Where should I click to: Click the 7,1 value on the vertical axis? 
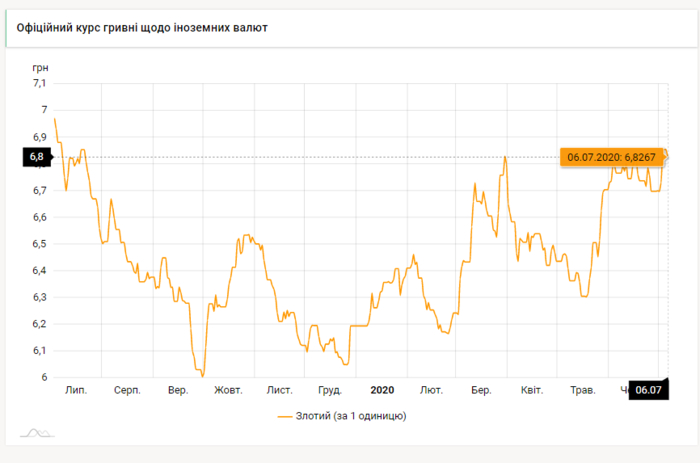tap(40, 83)
